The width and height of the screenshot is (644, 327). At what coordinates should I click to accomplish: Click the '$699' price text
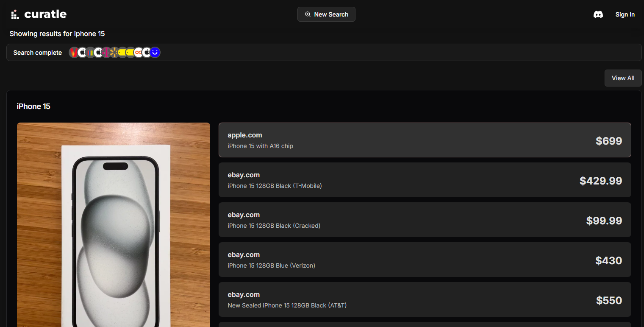point(609,141)
